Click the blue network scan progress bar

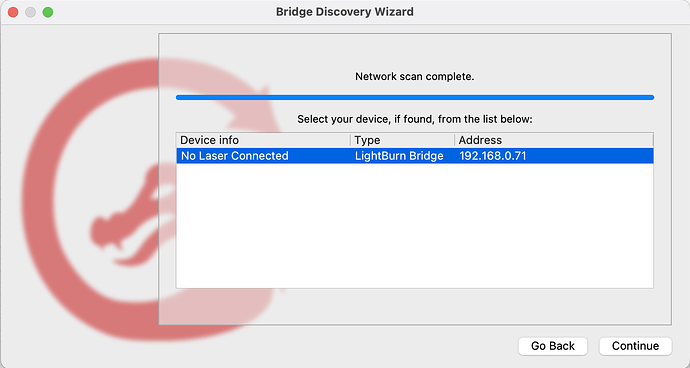[x=415, y=97]
